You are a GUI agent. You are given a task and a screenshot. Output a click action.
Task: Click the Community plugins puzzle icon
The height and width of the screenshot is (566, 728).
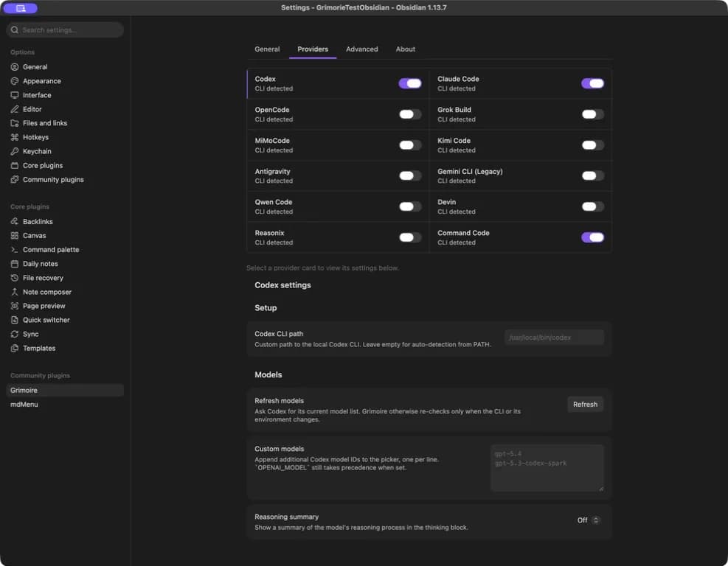point(15,180)
